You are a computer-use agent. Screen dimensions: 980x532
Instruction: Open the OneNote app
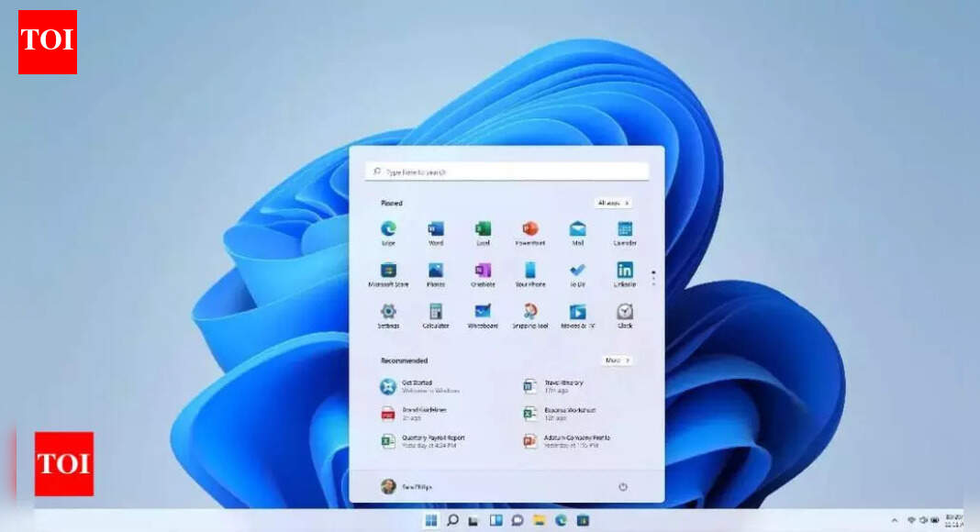click(484, 274)
